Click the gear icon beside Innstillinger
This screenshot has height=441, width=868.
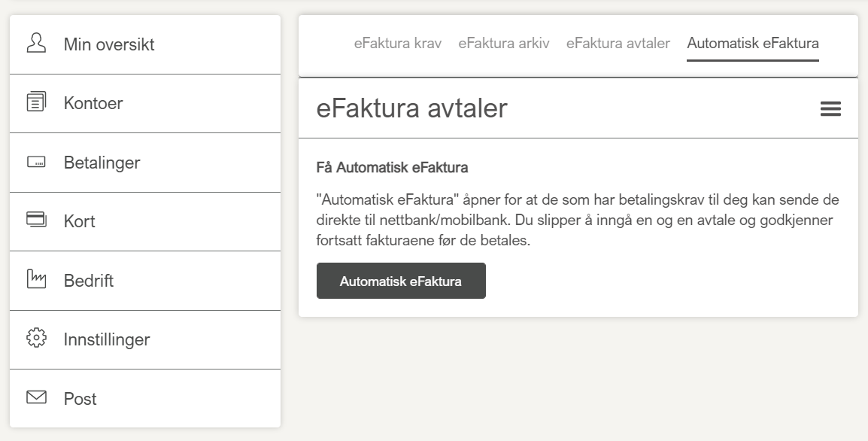[36, 339]
